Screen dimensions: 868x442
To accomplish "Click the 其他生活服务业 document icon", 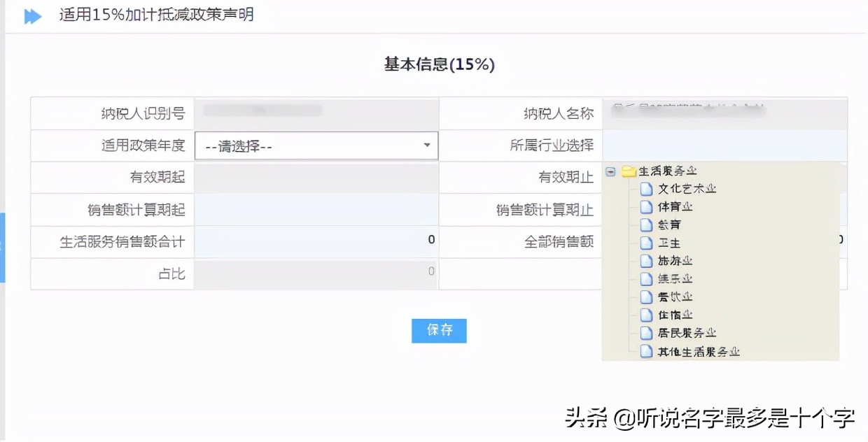I will pyautogui.click(x=645, y=352).
